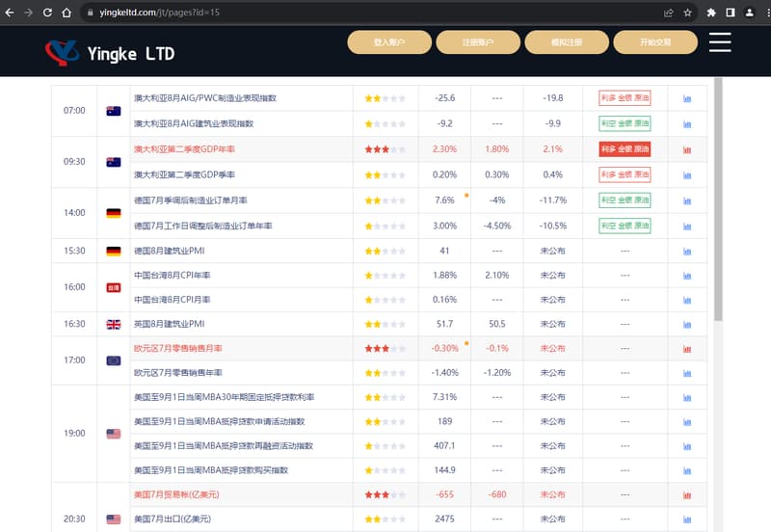Reload the current page
771x532 pixels.
[47, 13]
